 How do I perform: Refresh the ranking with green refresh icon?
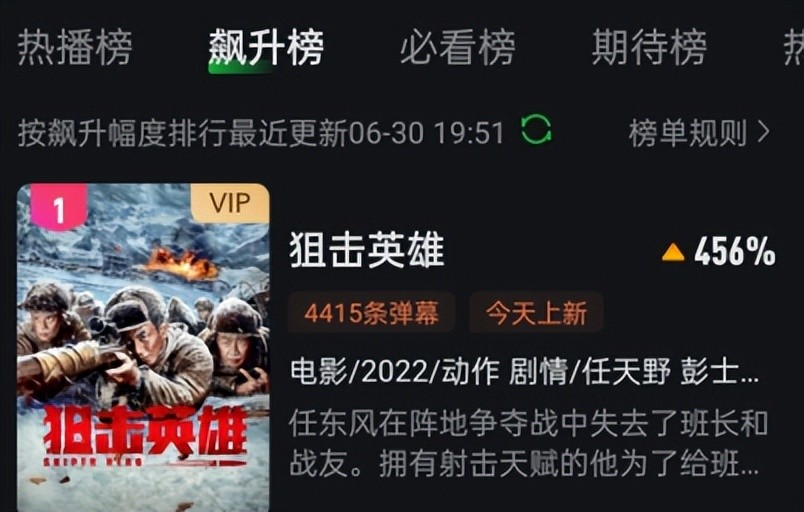tap(536, 130)
